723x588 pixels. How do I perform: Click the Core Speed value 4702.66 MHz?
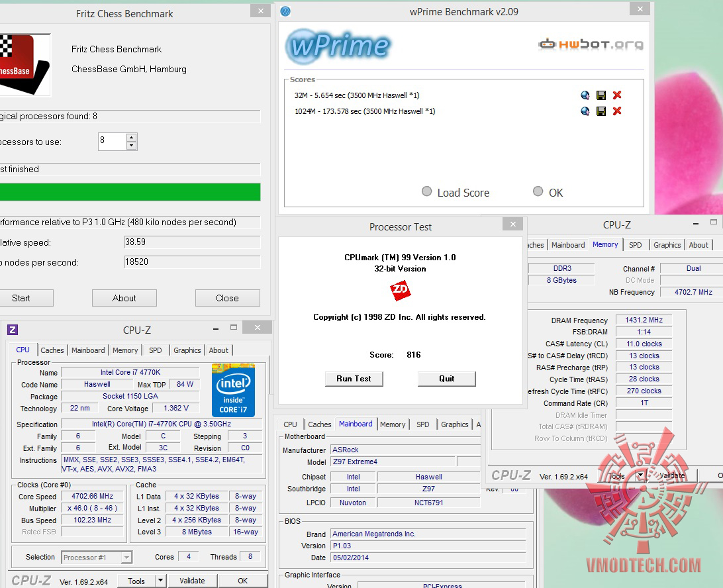(92, 496)
